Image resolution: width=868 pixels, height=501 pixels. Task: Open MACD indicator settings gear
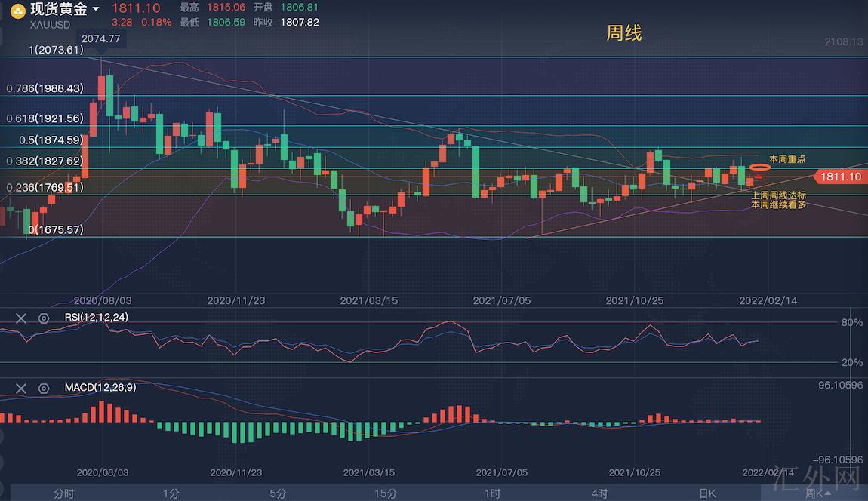44,388
